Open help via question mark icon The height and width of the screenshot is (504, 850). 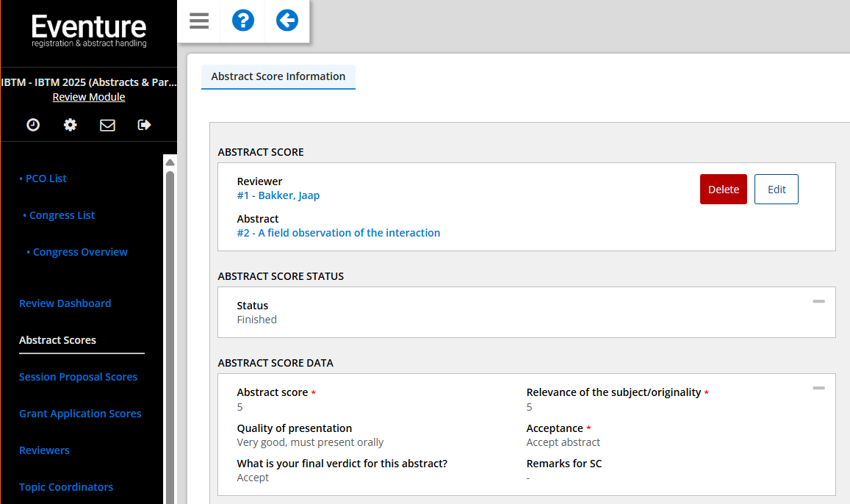point(243,21)
